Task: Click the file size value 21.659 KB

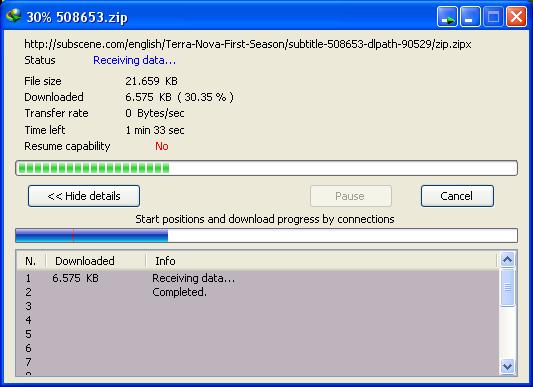Action: point(152,81)
